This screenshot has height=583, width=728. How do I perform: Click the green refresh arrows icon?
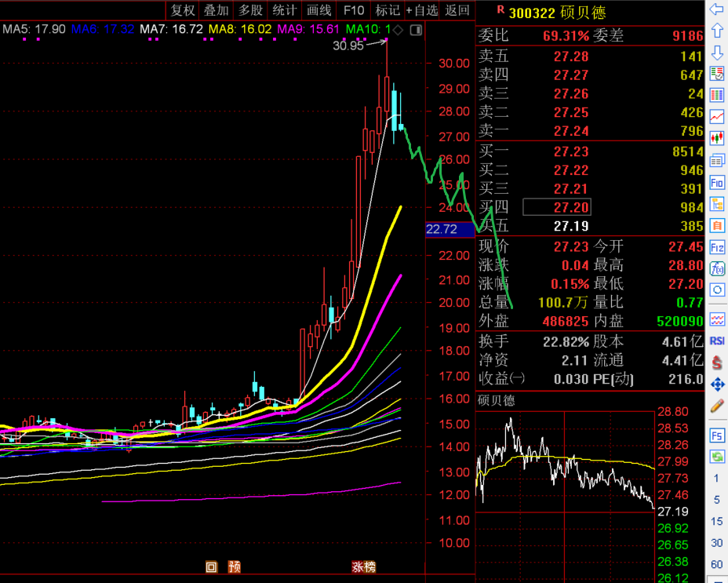pos(717,457)
